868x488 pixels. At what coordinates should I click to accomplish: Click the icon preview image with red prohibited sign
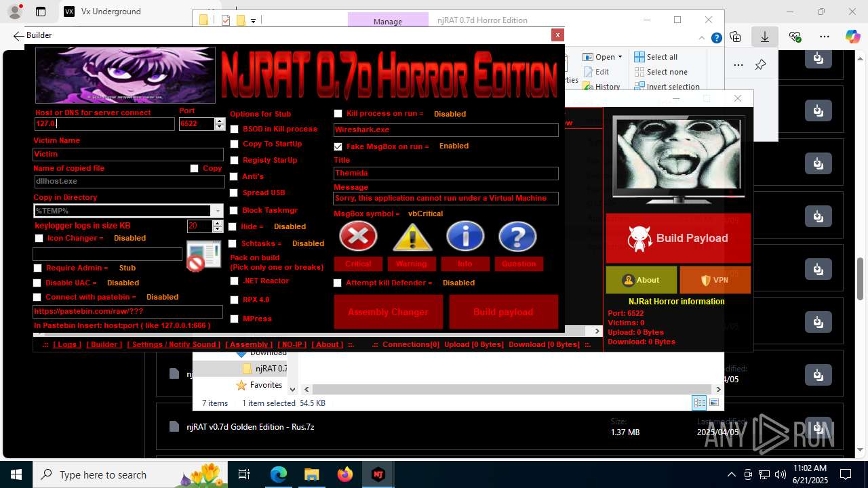click(204, 256)
